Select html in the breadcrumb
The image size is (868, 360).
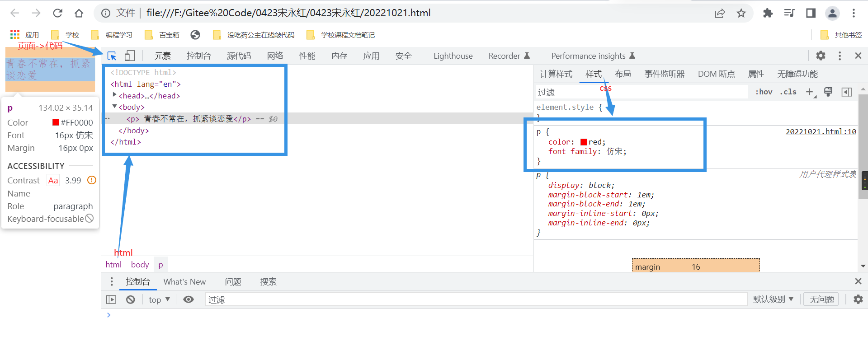tap(113, 264)
